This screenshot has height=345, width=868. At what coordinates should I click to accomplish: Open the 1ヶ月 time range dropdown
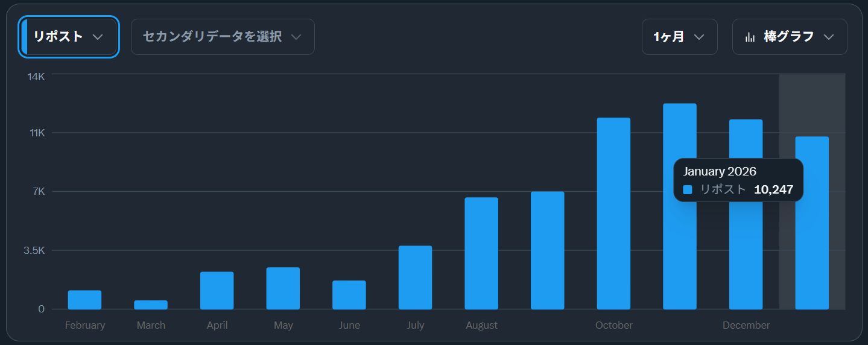pyautogui.click(x=679, y=37)
